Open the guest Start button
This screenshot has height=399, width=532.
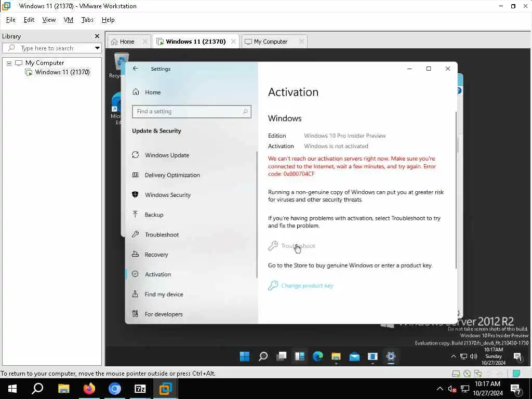245,356
